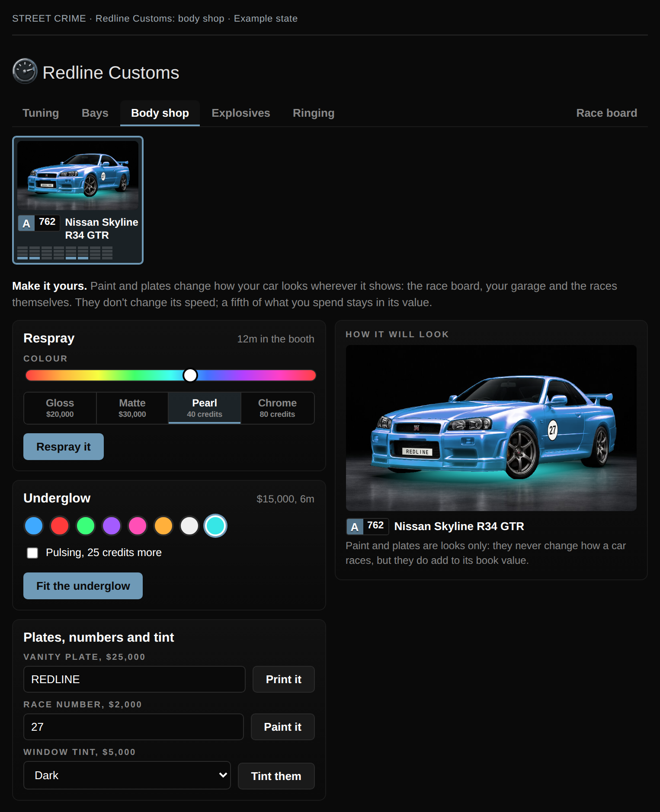Screen dimensions: 660x812
Task: Click the large car preview image
Action: [x=491, y=428]
